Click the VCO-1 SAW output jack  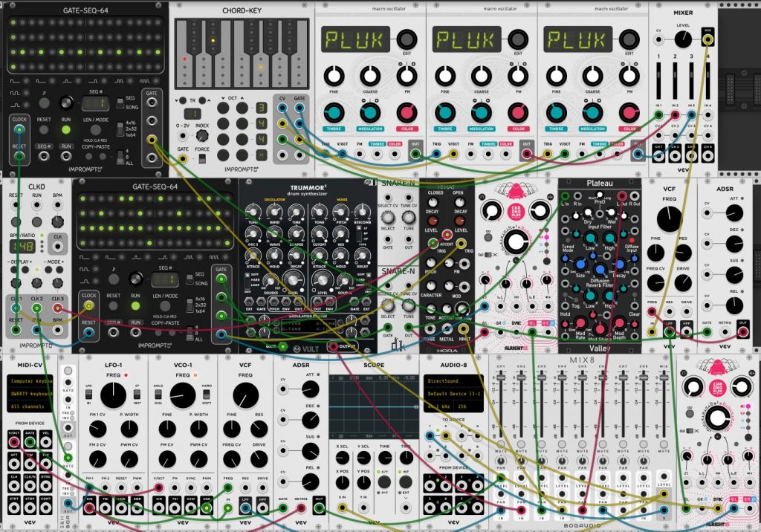(191, 507)
